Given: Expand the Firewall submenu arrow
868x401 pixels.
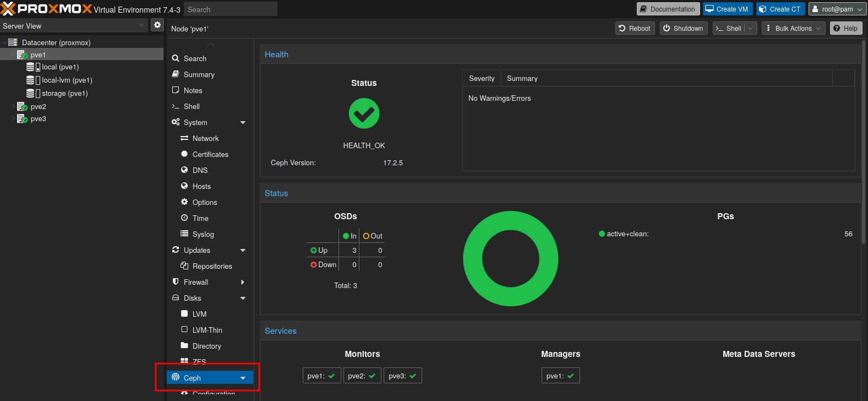Looking at the screenshot, I should pos(243,282).
